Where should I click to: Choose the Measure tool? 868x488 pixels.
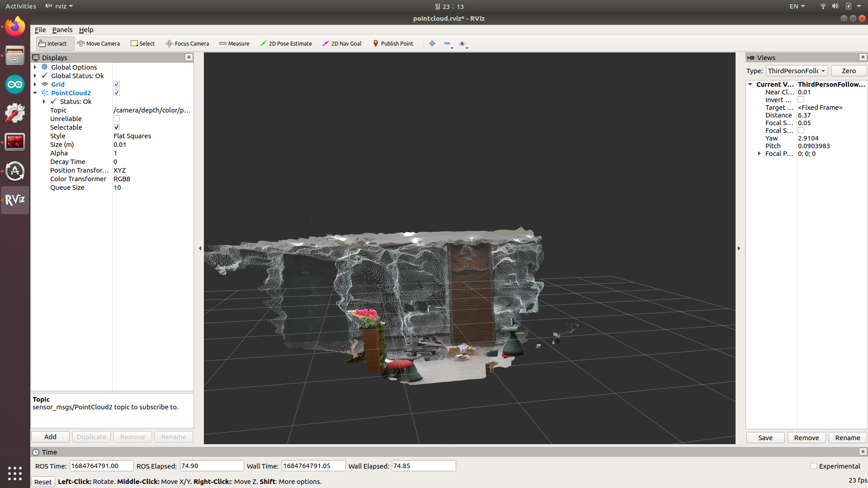[234, 43]
